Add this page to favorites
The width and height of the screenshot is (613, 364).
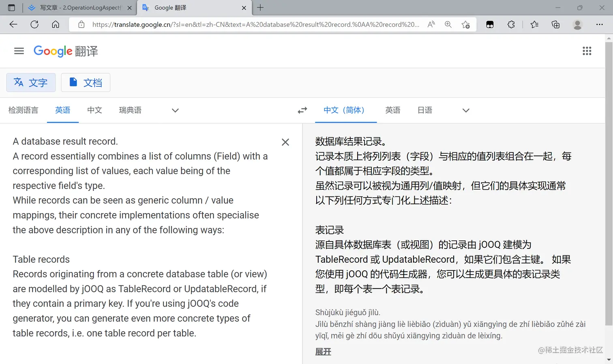coord(465,24)
